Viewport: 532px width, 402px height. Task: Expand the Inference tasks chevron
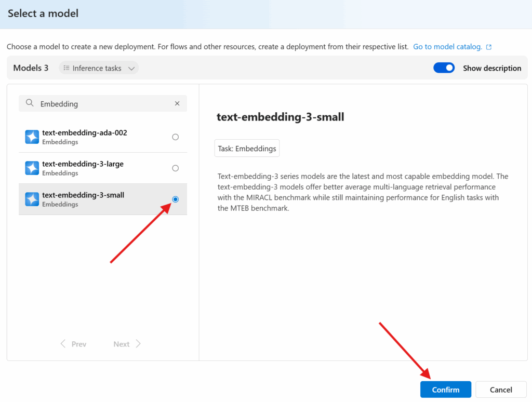(x=131, y=68)
